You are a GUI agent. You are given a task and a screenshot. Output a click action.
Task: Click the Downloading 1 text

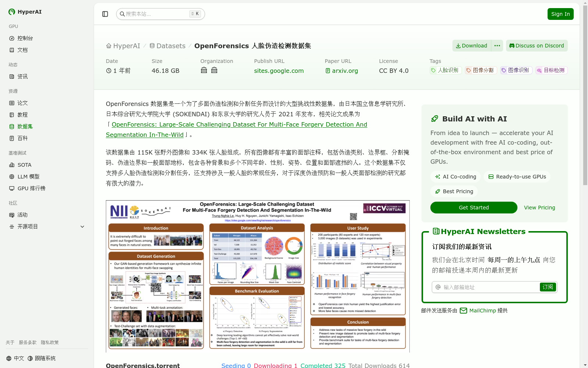pyautogui.click(x=276, y=365)
